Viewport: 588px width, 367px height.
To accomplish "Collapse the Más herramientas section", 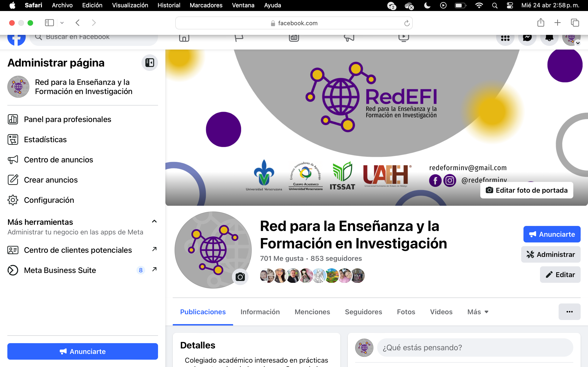I will click(x=154, y=221).
